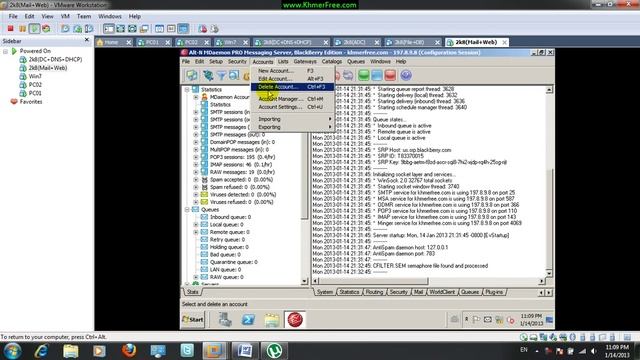Switch to the Routing log tab
The image size is (640, 360).
374,292
